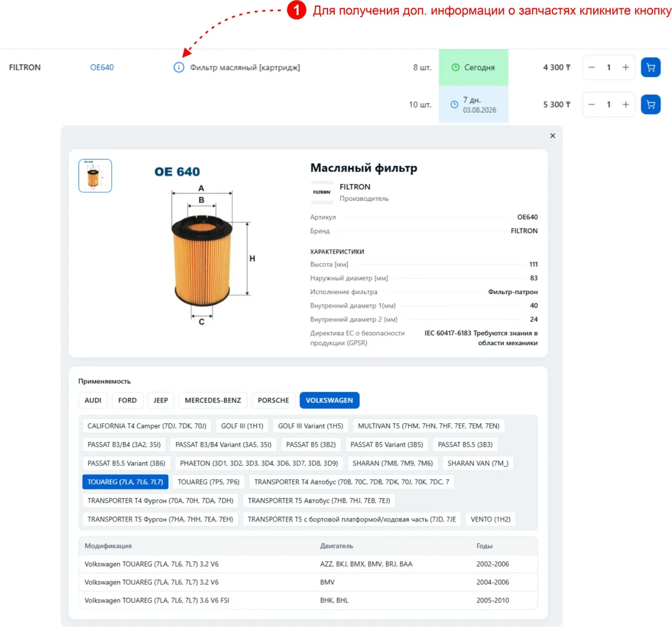Click the 10 шт. stock quantity

click(x=420, y=105)
